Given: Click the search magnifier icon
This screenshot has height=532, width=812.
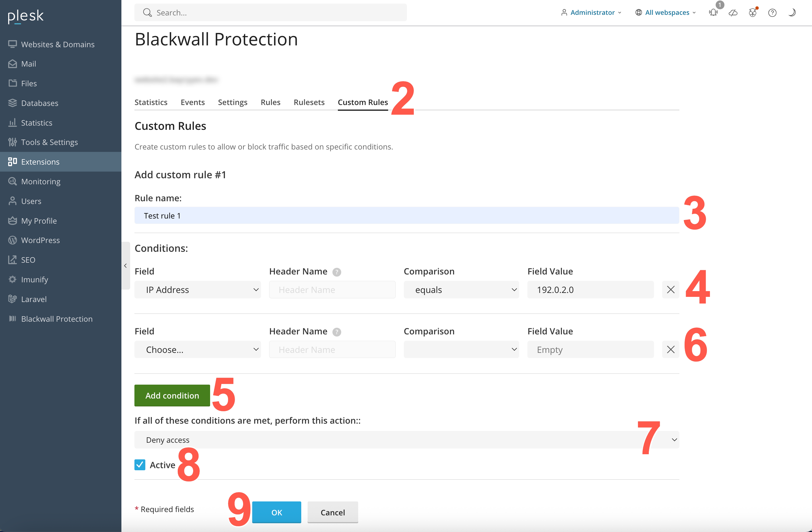Looking at the screenshot, I should pos(147,13).
